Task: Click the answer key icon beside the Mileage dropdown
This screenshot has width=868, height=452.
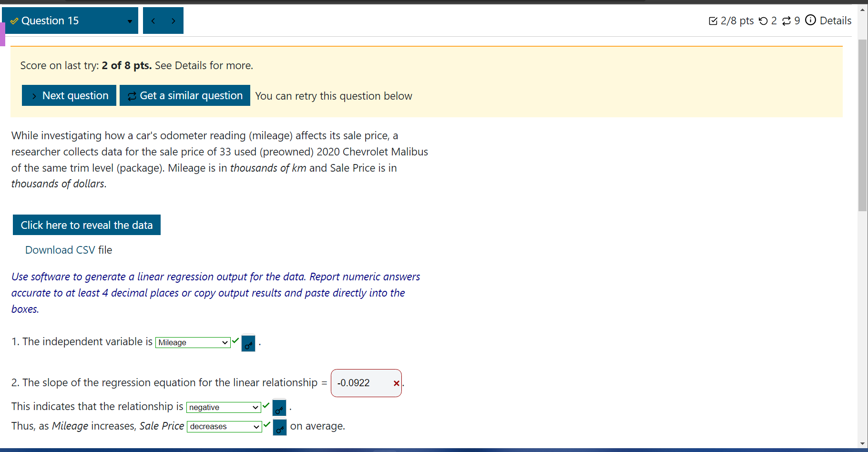Action: coord(248,343)
